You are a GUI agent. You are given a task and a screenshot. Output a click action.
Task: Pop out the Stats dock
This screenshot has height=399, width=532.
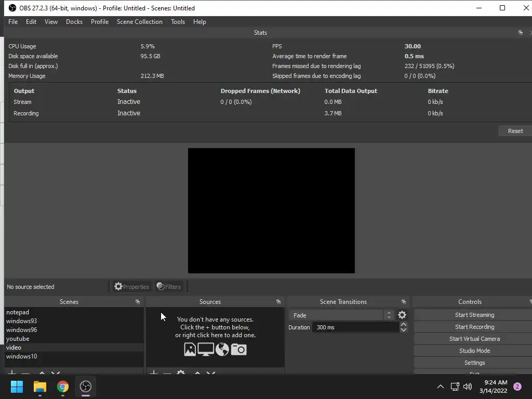point(520,33)
